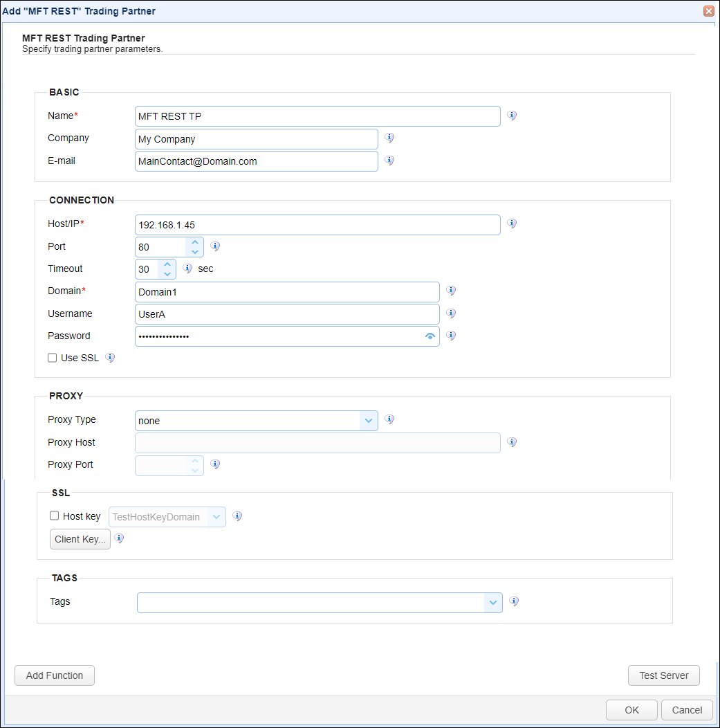Check the Host key checkbox

(x=55, y=516)
